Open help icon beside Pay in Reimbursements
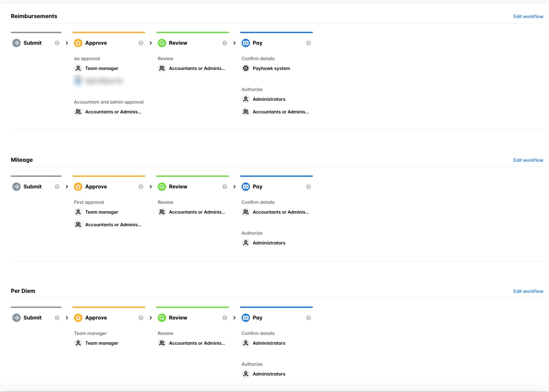 pos(308,43)
